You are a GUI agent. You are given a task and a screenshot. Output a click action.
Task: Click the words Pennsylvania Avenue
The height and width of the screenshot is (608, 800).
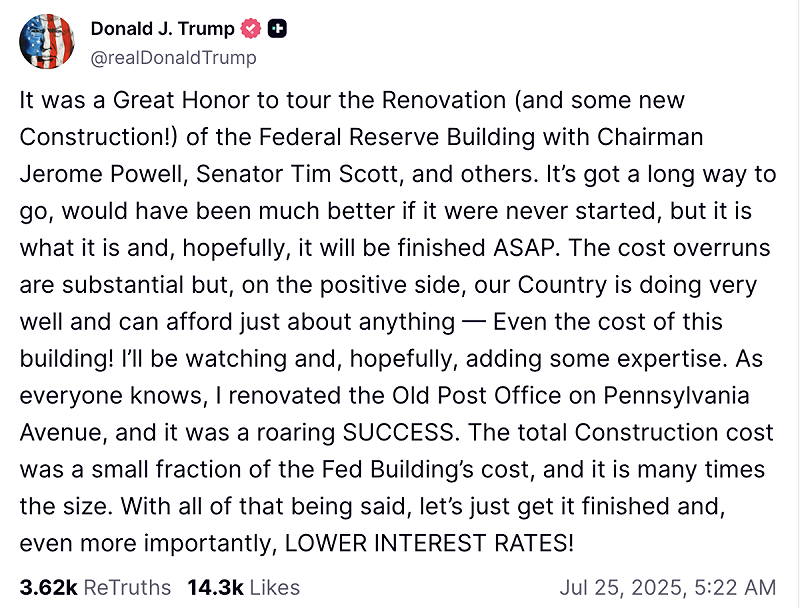click(x=676, y=395)
